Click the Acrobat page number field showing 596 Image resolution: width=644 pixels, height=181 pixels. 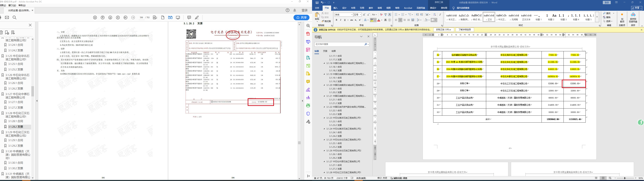(142, 18)
